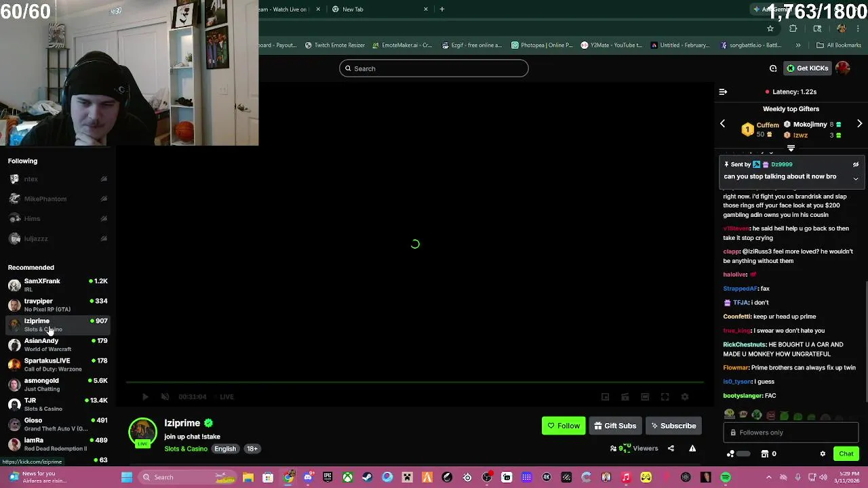The height and width of the screenshot is (488, 868).
Task: Expand hidden bookmarks chevron
Action: click(798, 45)
